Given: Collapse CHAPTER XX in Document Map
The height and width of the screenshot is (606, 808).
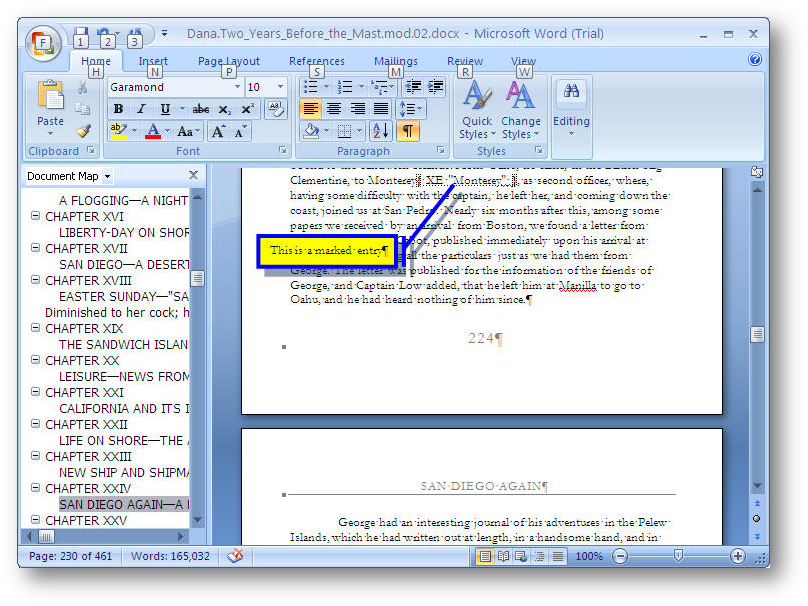Looking at the screenshot, I should (x=36, y=360).
